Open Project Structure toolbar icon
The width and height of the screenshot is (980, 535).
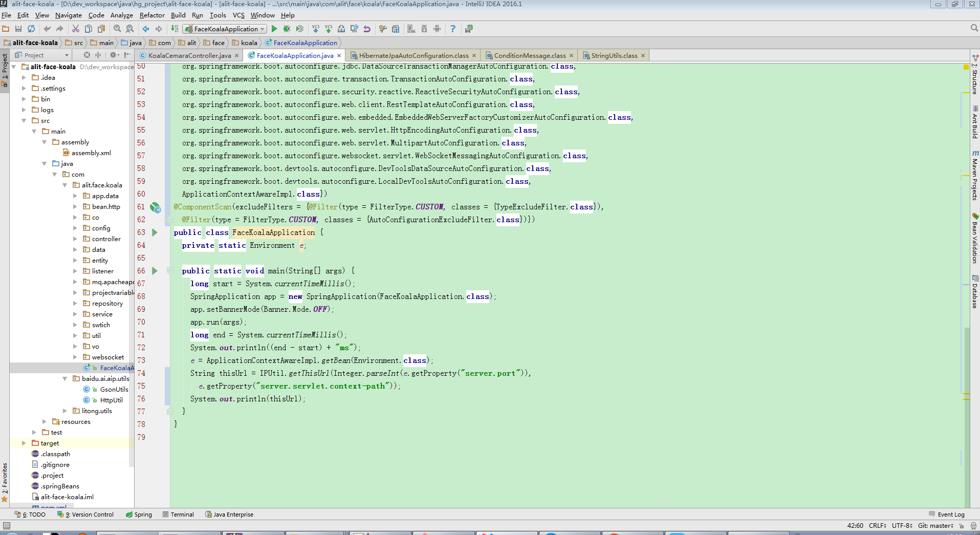tap(396, 29)
